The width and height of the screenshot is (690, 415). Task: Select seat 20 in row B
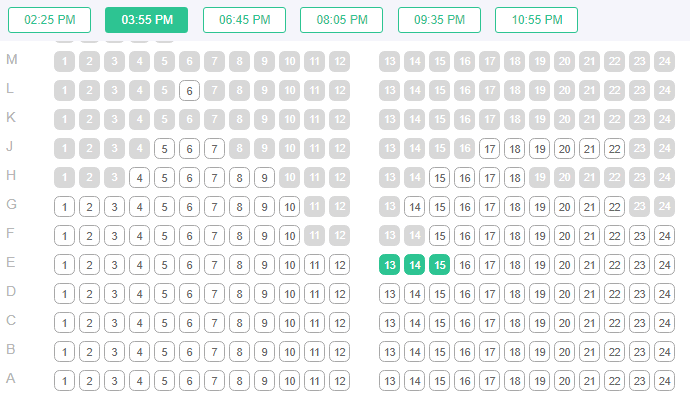coord(564,352)
